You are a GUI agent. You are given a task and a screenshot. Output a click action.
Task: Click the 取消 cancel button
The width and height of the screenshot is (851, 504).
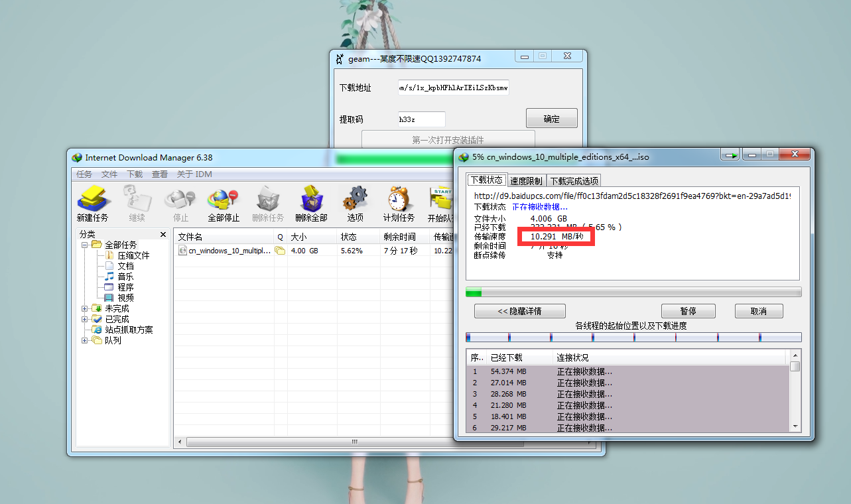[x=759, y=311]
